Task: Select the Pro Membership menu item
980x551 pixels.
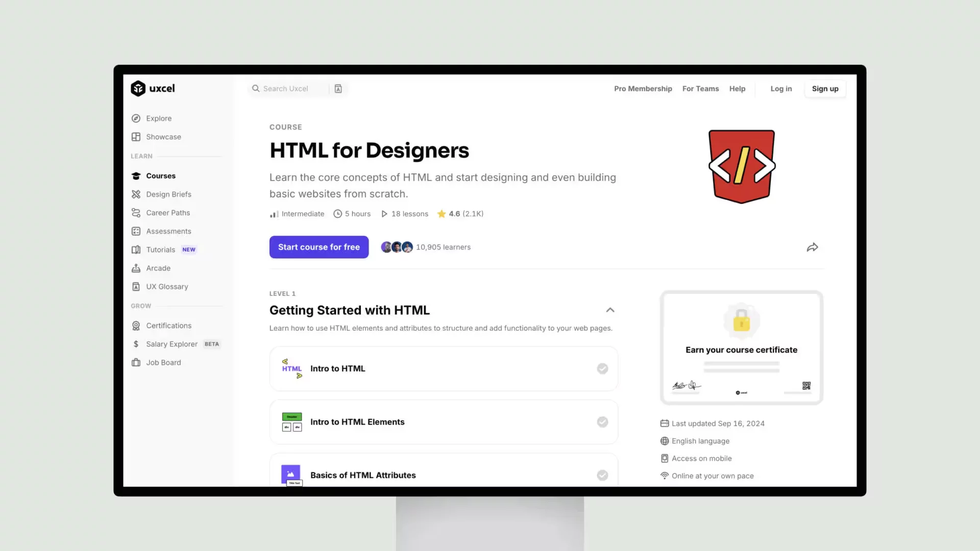Action: (x=643, y=88)
